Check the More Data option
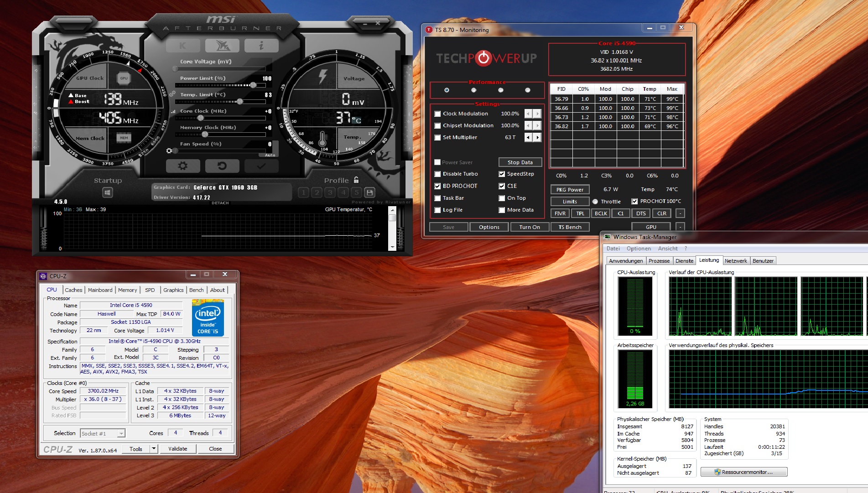This screenshot has height=493, width=868. [x=502, y=210]
